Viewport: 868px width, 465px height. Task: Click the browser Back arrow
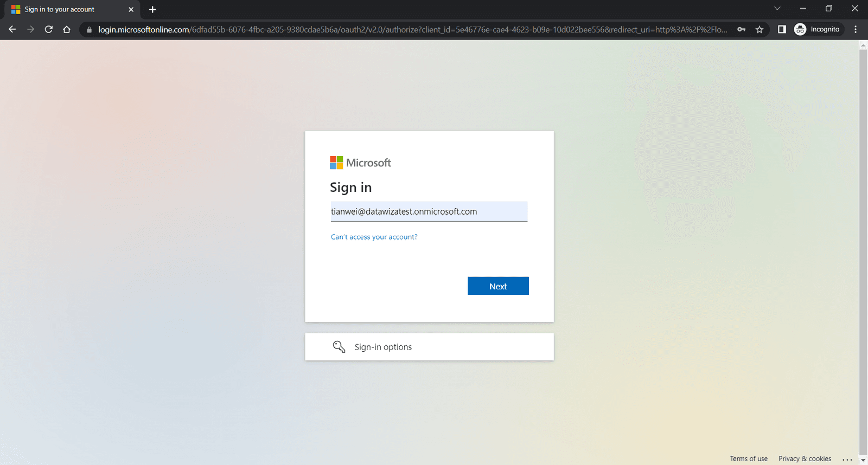(x=12, y=29)
